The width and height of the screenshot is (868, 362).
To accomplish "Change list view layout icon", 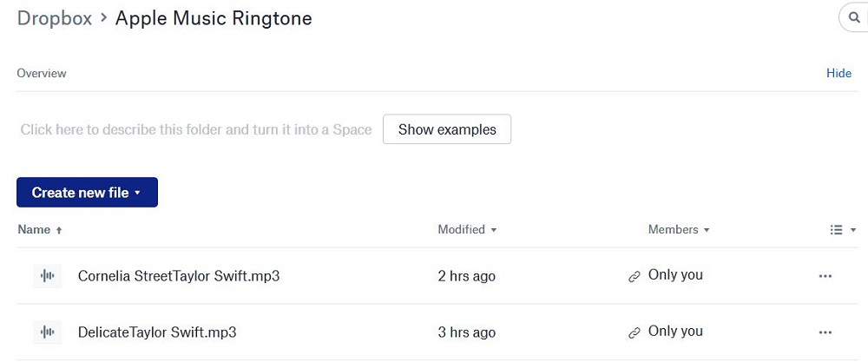I will 842,230.
